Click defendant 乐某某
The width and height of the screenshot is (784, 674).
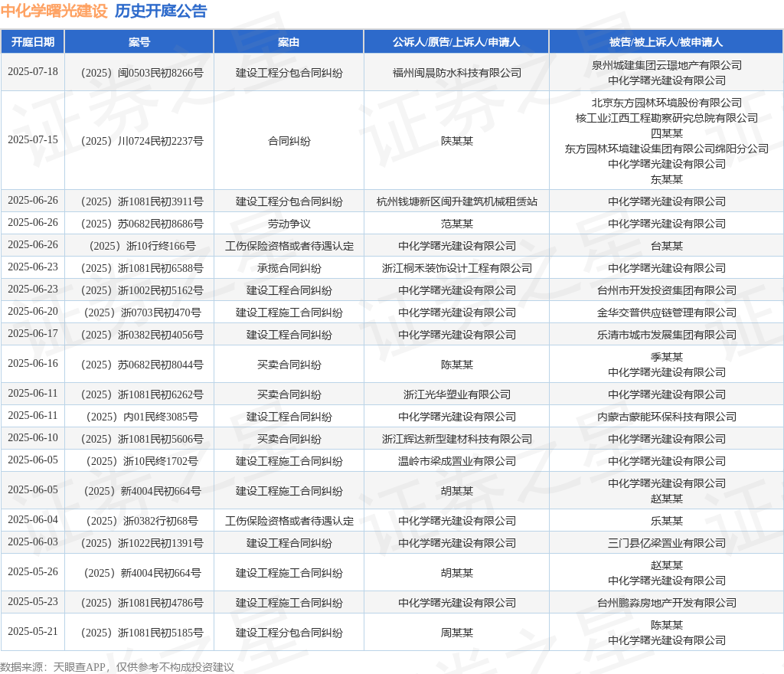click(667, 521)
